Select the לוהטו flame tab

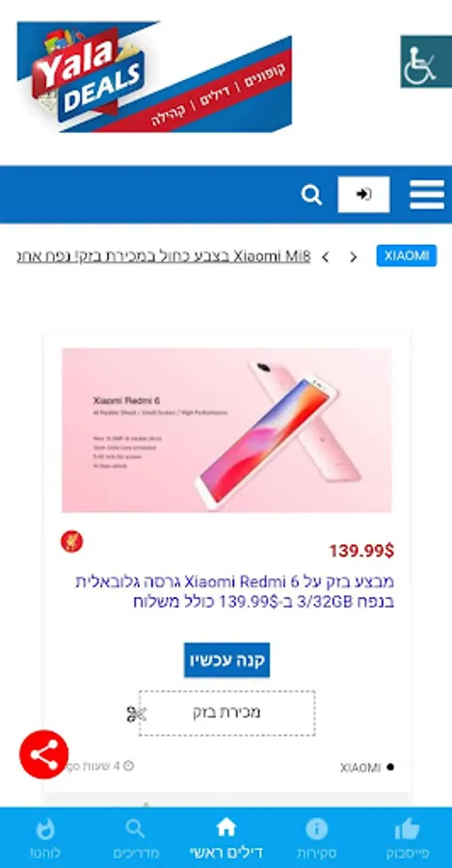pos(45,838)
